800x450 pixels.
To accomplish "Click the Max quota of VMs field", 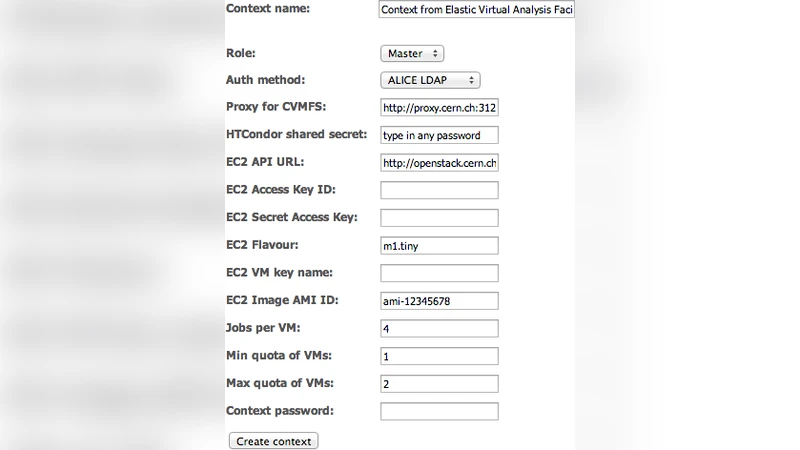I will click(x=439, y=383).
